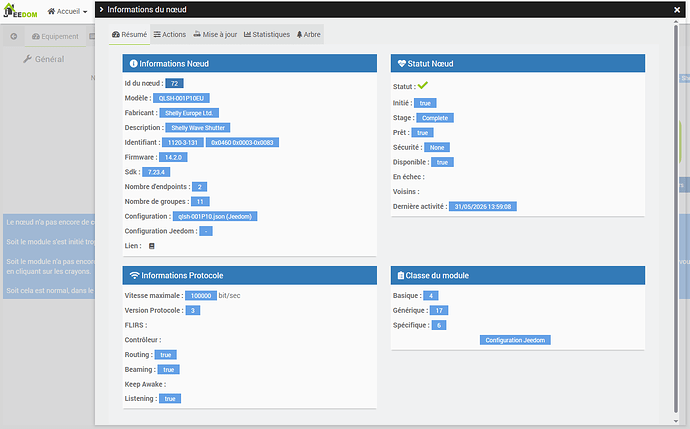Click the Classe du module clipboard icon
The height and width of the screenshot is (429, 690).
pos(400,275)
